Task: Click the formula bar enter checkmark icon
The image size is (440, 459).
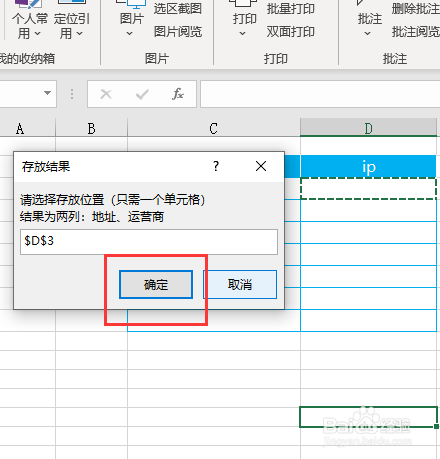Action: (142, 94)
